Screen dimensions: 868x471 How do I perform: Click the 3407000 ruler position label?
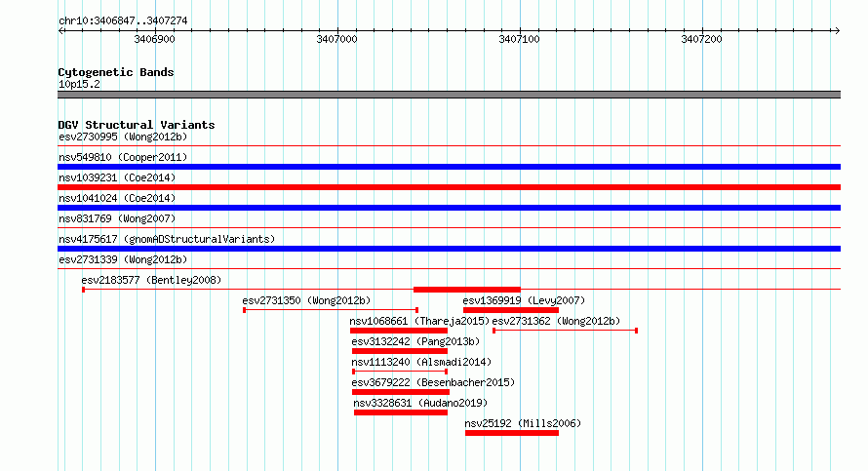point(336,39)
